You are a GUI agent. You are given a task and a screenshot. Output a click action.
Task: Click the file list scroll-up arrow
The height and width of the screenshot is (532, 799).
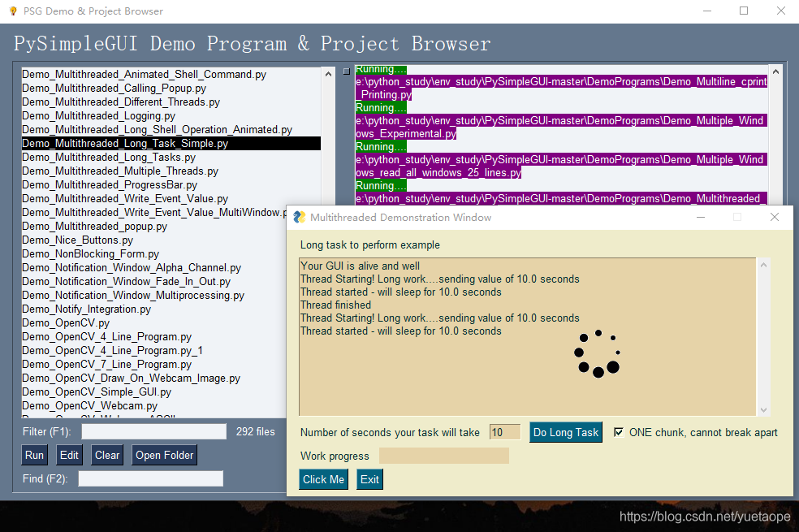click(x=328, y=75)
